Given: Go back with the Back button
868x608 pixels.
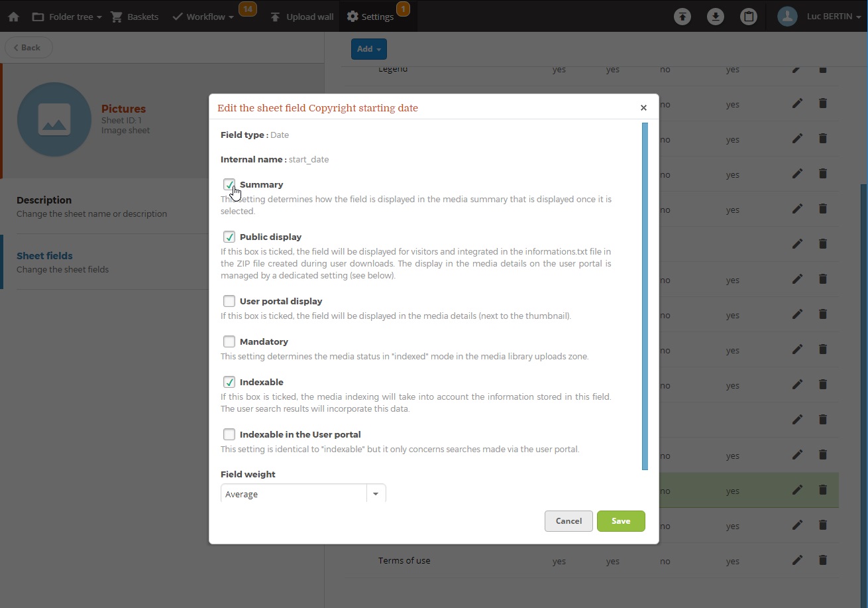Looking at the screenshot, I should [28, 48].
